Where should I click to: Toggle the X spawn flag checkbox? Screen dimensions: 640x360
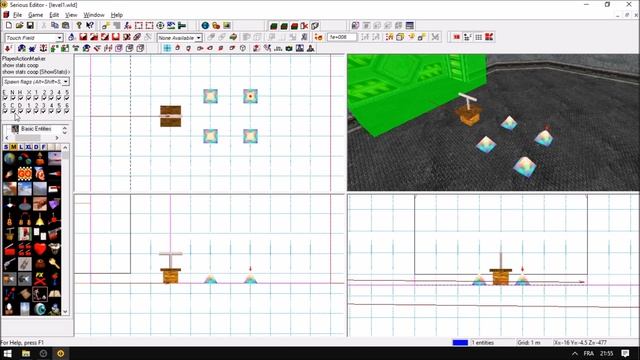(28, 98)
